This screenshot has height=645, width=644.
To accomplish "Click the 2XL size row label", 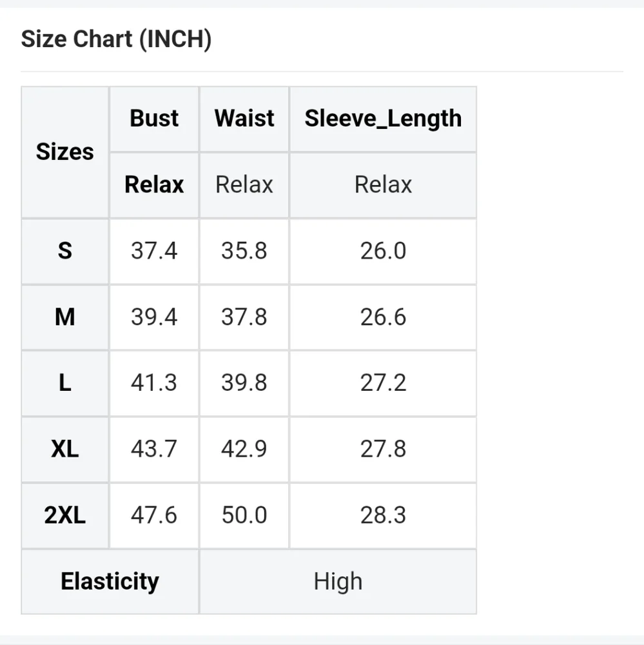I will (x=65, y=515).
